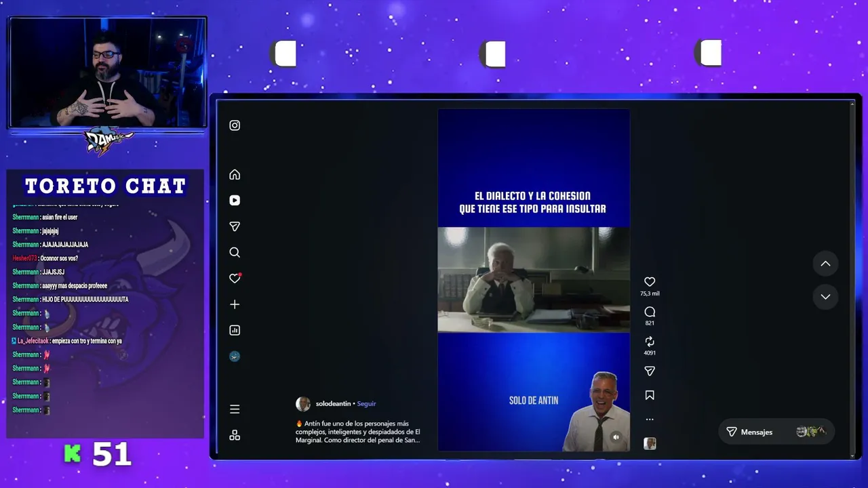Open your profile from the sidebar avatar

tap(235, 357)
